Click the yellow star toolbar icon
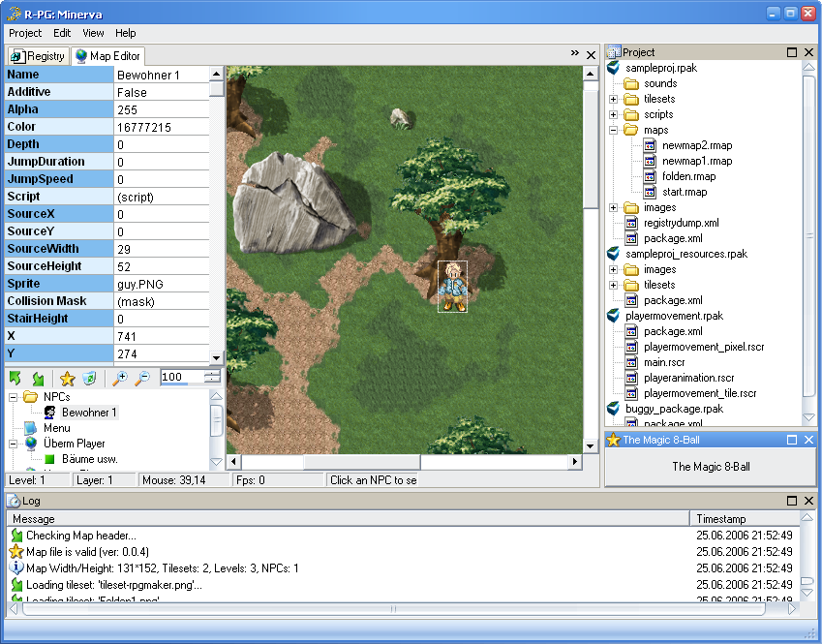 [x=67, y=378]
